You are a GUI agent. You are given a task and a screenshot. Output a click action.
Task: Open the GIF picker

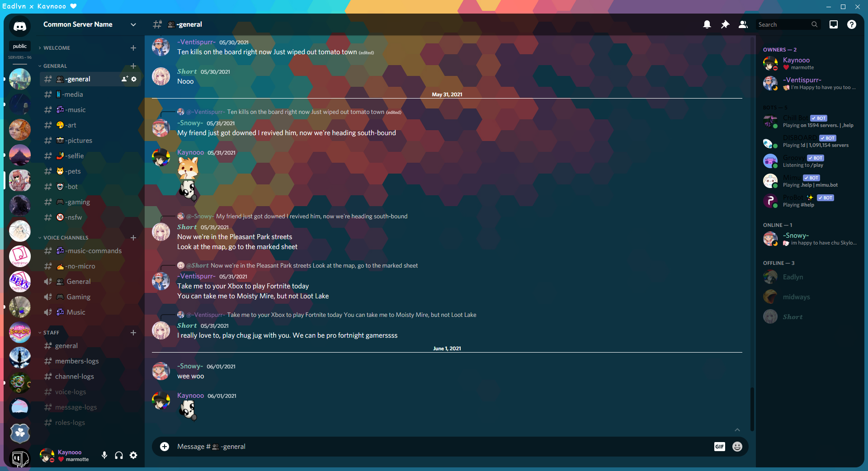click(719, 447)
